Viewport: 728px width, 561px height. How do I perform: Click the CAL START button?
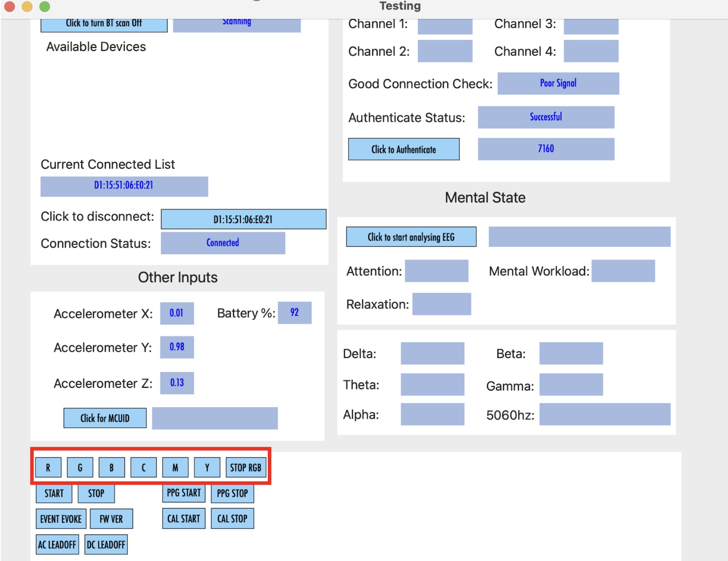point(184,519)
